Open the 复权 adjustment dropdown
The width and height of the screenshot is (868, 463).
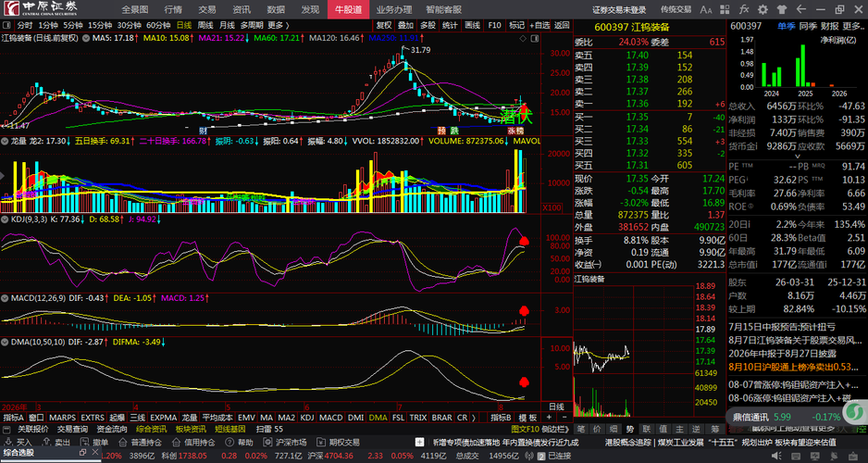[x=384, y=25]
